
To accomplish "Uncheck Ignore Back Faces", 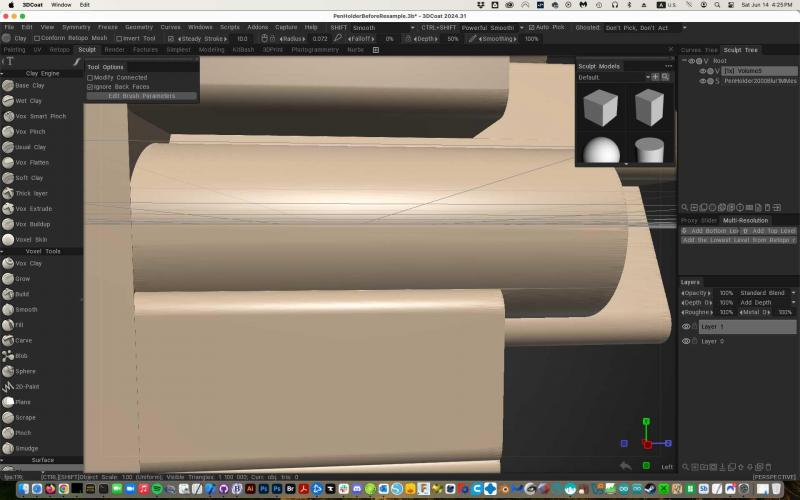I will [90, 87].
